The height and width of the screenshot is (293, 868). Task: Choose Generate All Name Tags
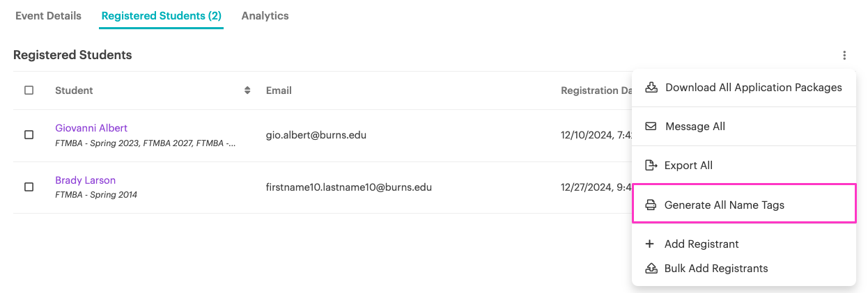[744, 204]
